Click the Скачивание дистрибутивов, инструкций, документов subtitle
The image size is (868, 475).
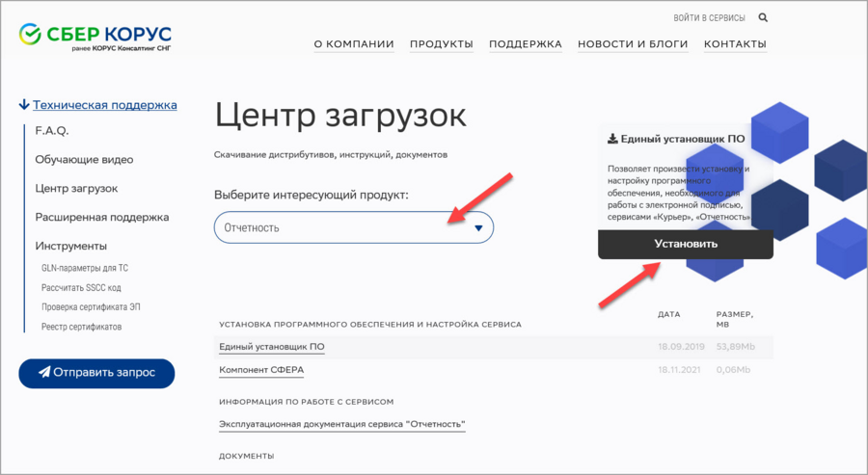coord(331,155)
